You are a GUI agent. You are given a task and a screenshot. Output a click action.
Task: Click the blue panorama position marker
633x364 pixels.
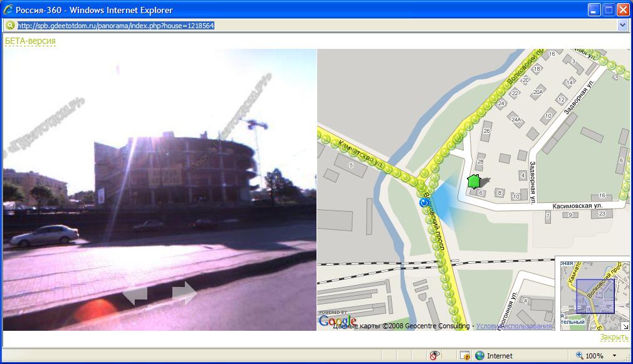pos(426,202)
